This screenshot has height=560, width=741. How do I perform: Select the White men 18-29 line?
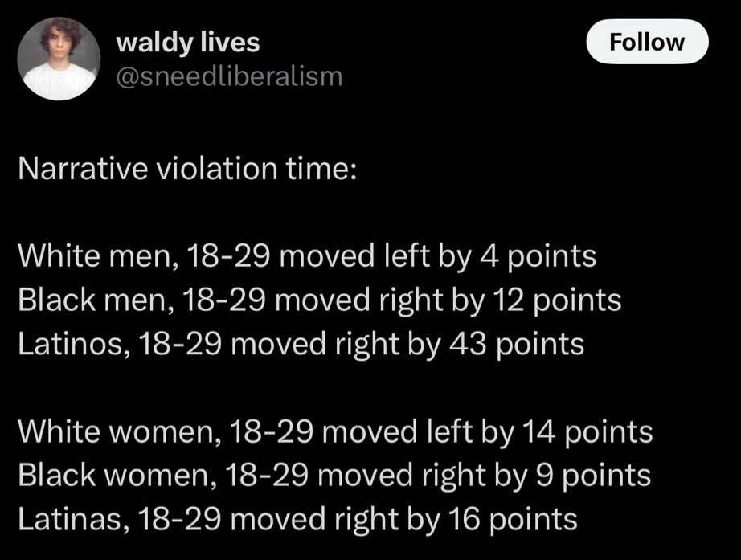pyautogui.click(x=307, y=255)
